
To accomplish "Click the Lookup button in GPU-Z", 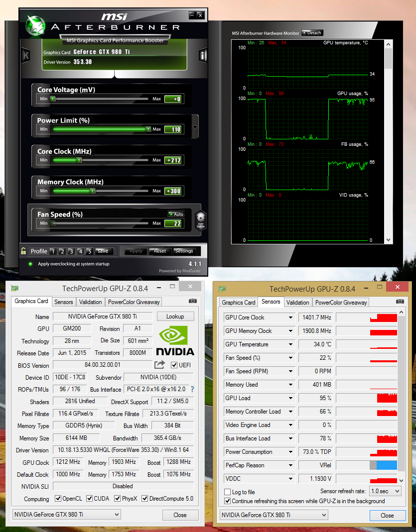I will click(175, 316).
